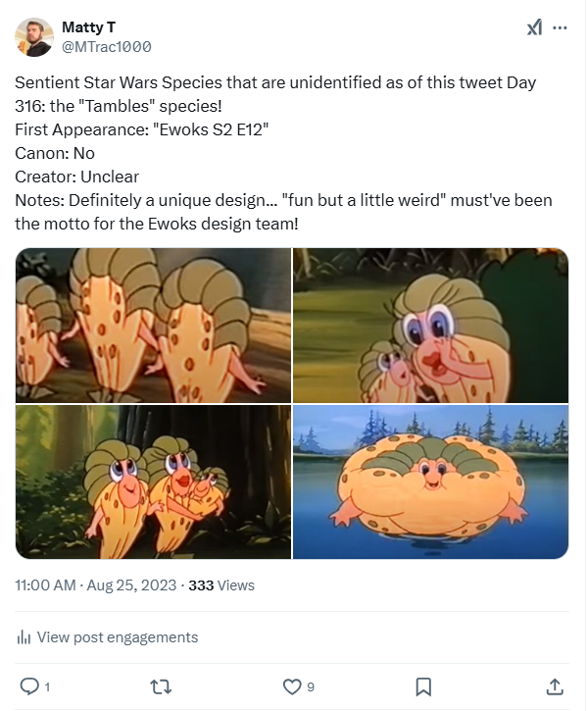Click the reply speech bubble icon
The image size is (588, 711).
point(28,686)
